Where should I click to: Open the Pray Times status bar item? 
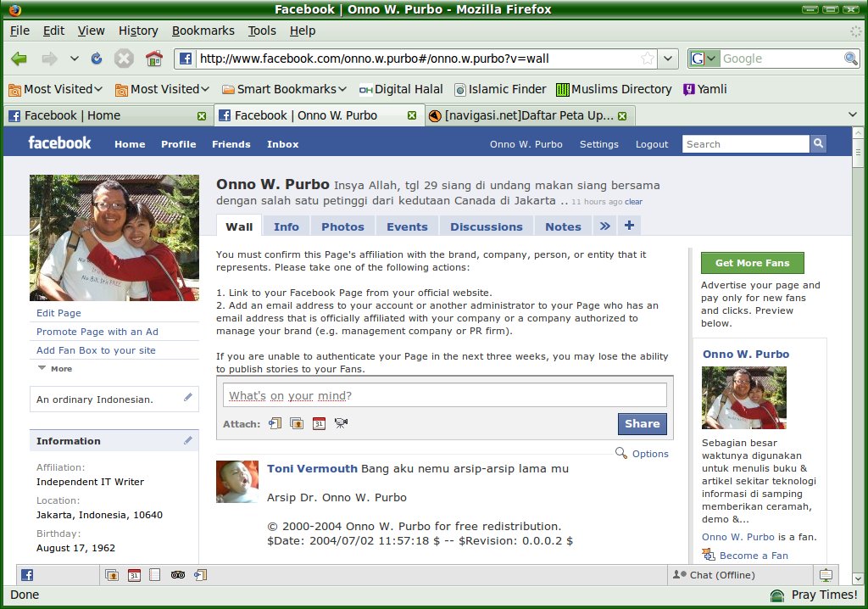point(814,595)
